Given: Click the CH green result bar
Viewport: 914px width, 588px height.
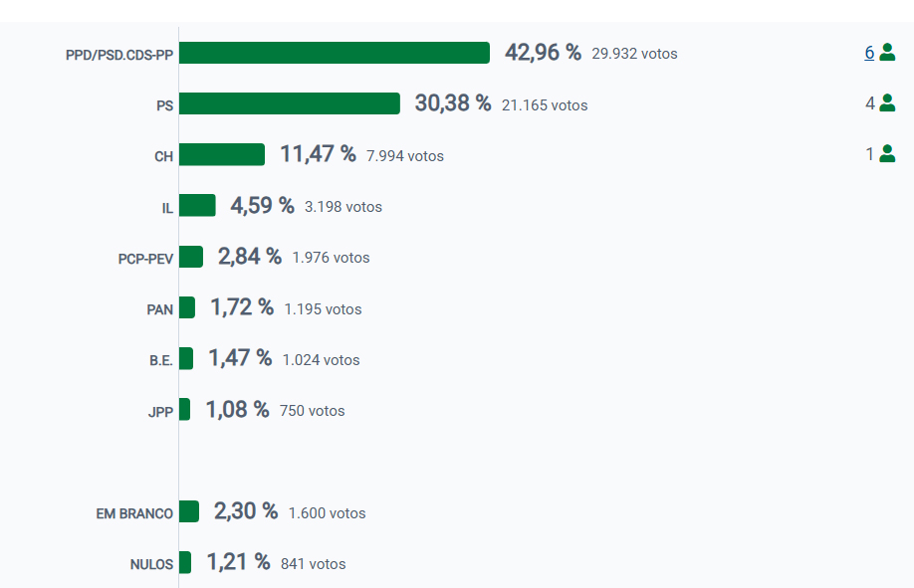Looking at the screenshot, I should [221, 154].
